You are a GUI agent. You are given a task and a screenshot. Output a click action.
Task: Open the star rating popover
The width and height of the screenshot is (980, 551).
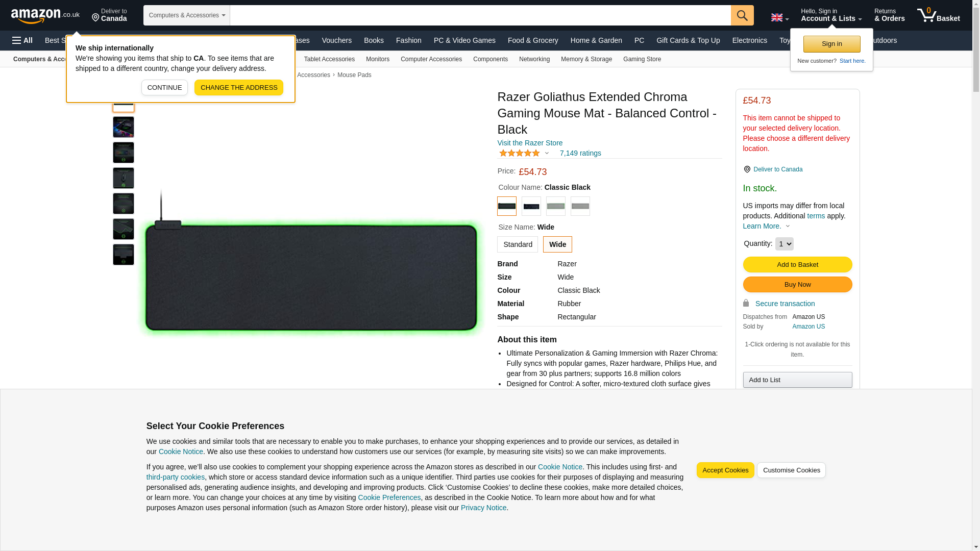click(524, 153)
